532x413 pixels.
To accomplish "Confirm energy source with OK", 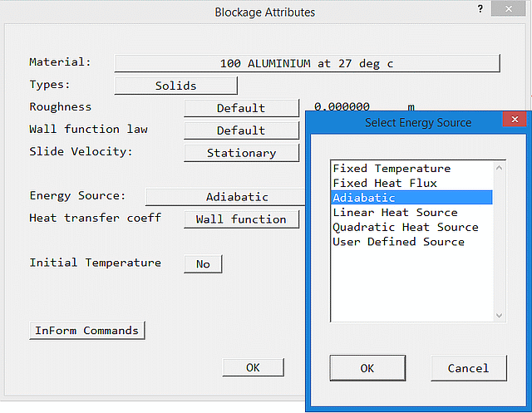I will pos(367,368).
